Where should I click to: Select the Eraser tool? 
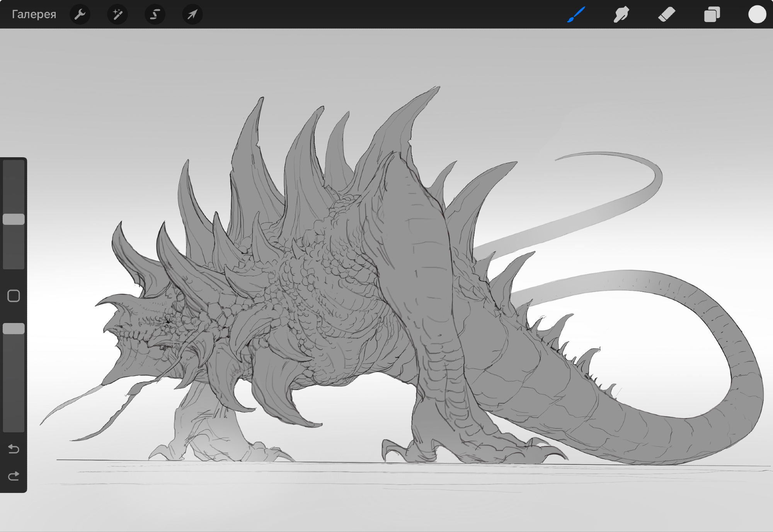[666, 14]
